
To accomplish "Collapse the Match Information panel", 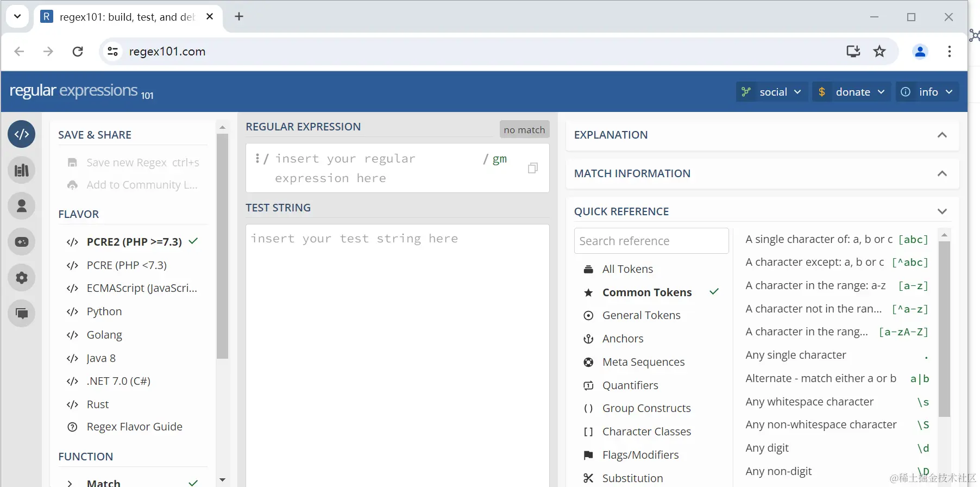I will pos(943,173).
